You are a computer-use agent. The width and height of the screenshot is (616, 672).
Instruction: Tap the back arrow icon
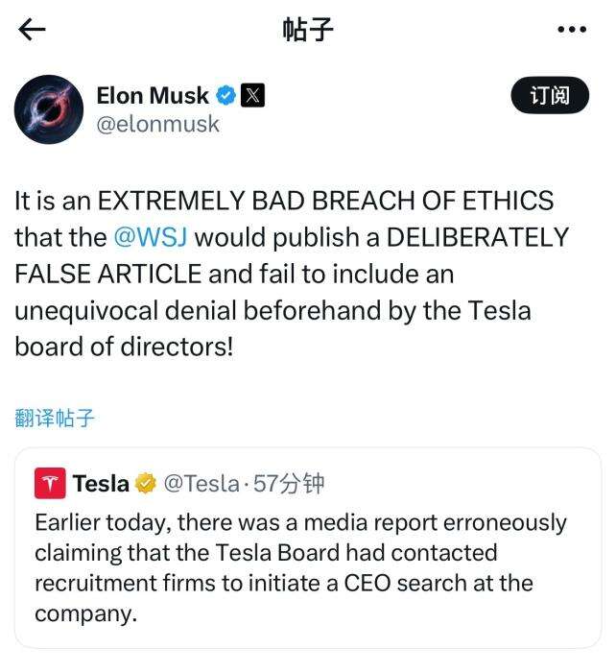click(x=33, y=30)
